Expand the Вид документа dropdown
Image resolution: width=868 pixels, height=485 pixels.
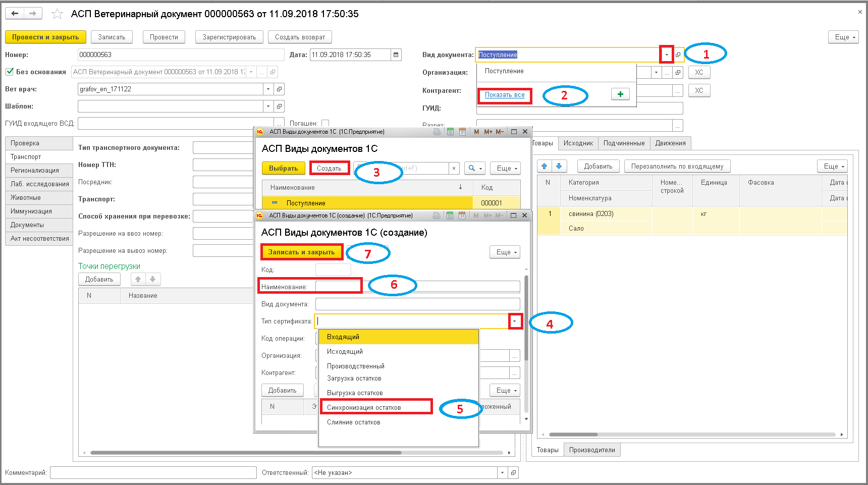[x=667, y=55]
